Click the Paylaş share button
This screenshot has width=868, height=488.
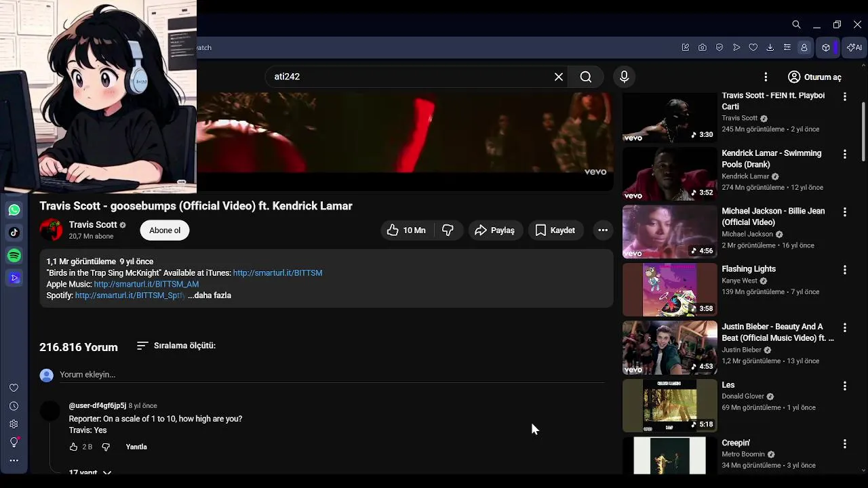coord(495,230)
